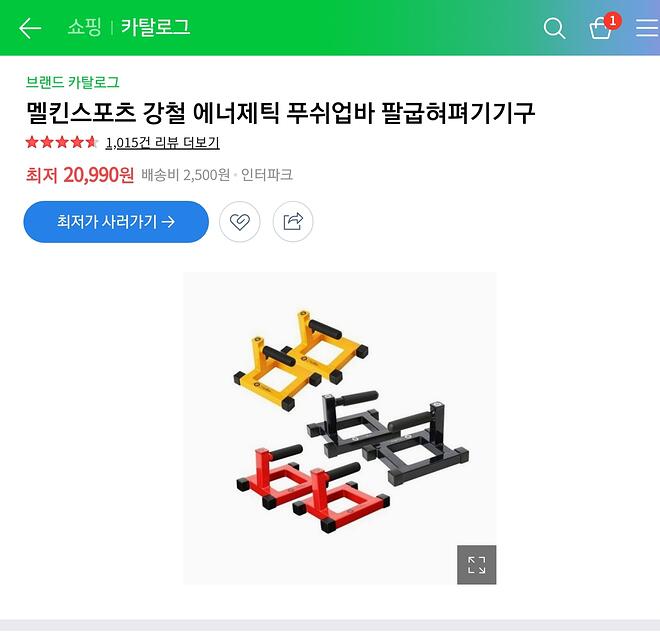Open the shopping cart basket icon
The width and height of the screenshot is (660, 638).
point(601,29)
